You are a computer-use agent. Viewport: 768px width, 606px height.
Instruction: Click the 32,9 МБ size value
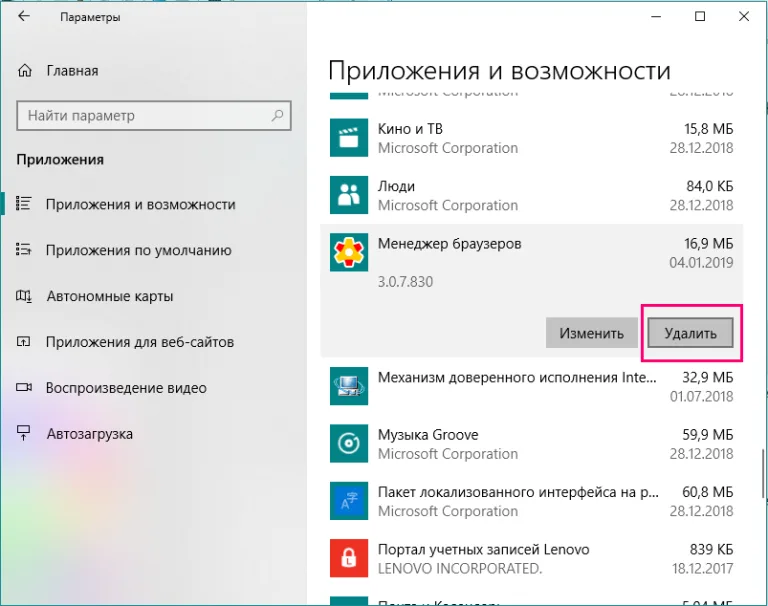pos(708,377)
